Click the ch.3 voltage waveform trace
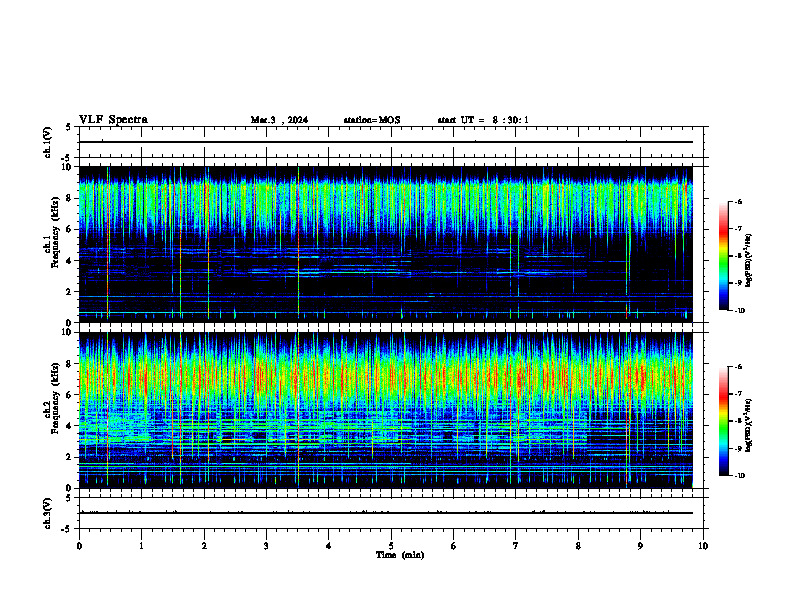This screenshot has height=612, width=792. tap(386, 513)
